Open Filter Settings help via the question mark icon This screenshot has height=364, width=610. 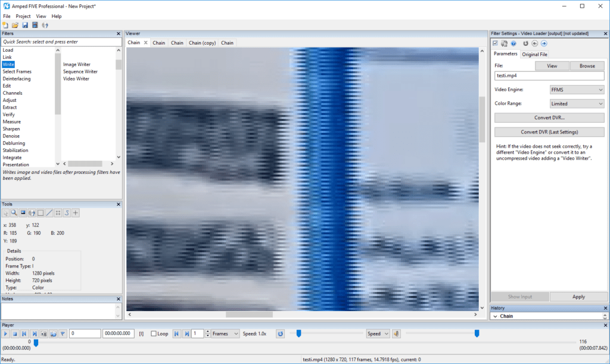click(x=513, y=43)
